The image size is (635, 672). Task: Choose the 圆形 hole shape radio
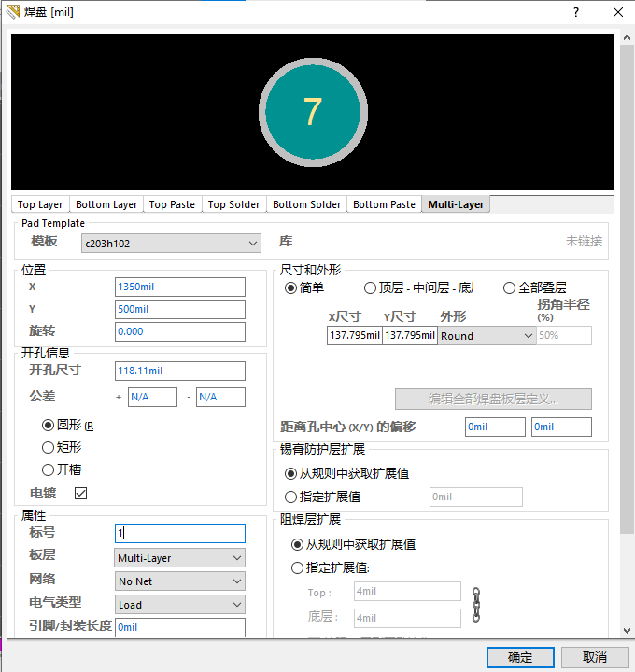48,426
